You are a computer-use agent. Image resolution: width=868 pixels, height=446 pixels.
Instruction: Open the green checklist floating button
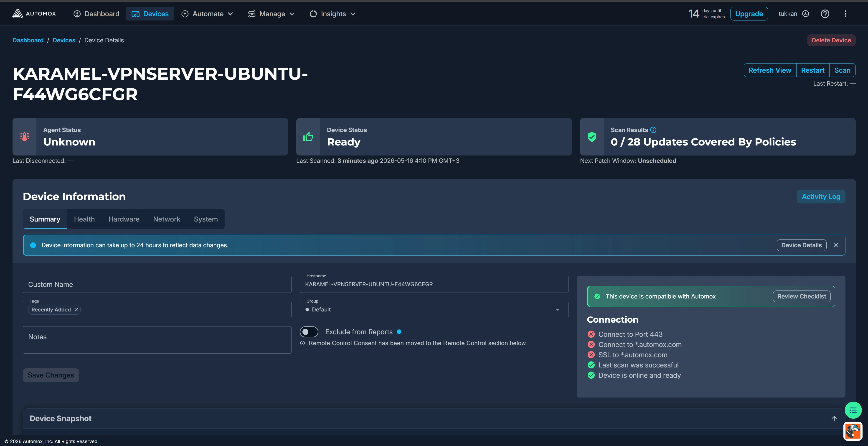point(853,410)
